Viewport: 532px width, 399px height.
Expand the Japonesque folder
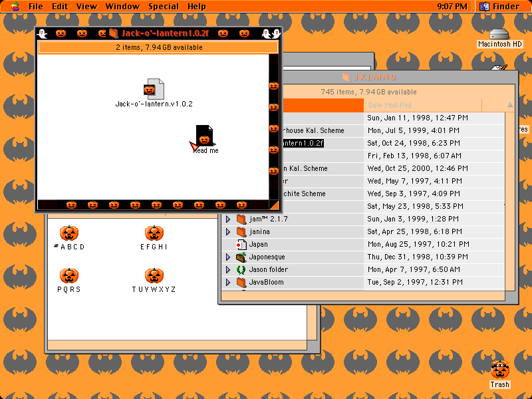[228, 257]
